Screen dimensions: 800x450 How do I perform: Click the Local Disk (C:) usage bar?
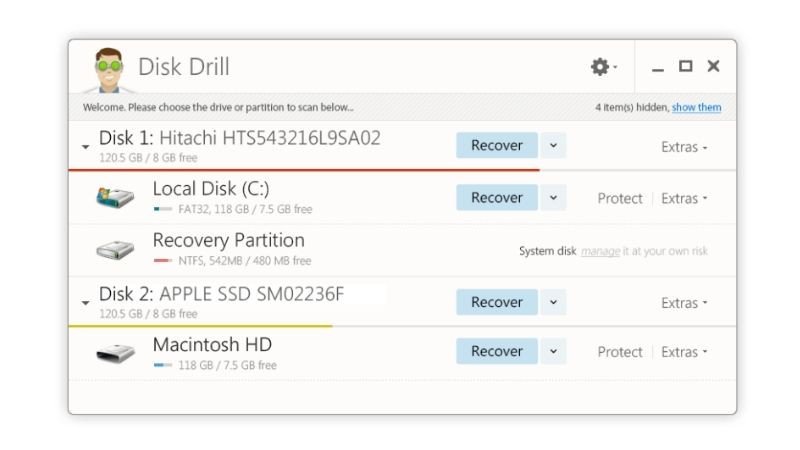pyautogui.click(x=163, y=209)
